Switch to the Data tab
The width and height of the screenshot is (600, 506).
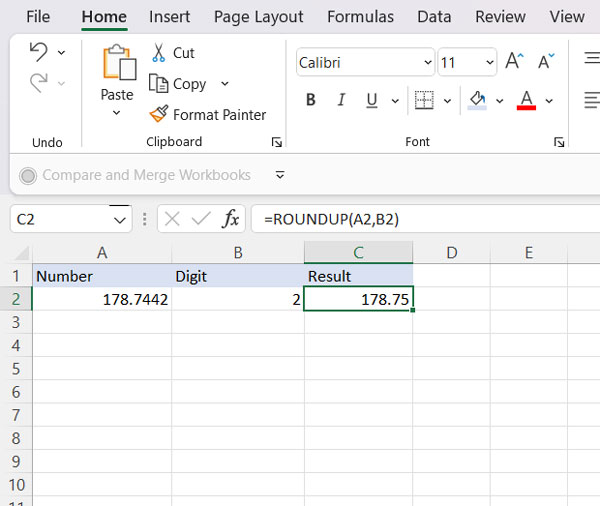point(434,17)
